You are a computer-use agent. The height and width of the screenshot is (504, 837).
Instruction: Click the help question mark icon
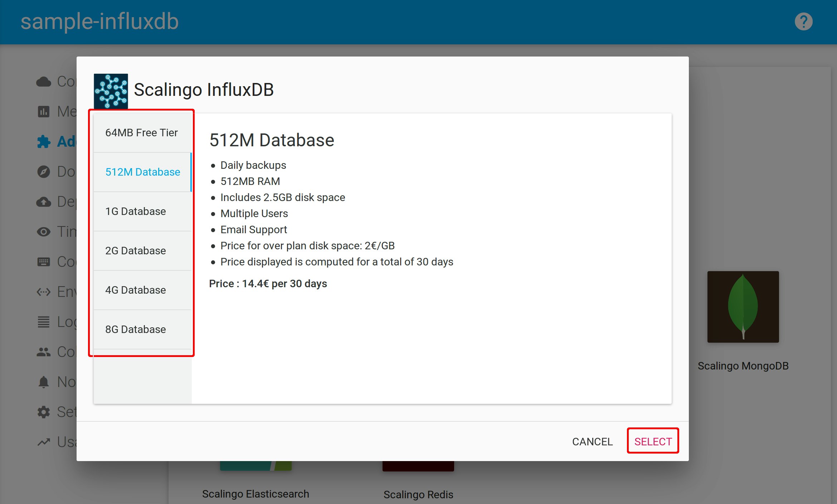click(803, 22)
